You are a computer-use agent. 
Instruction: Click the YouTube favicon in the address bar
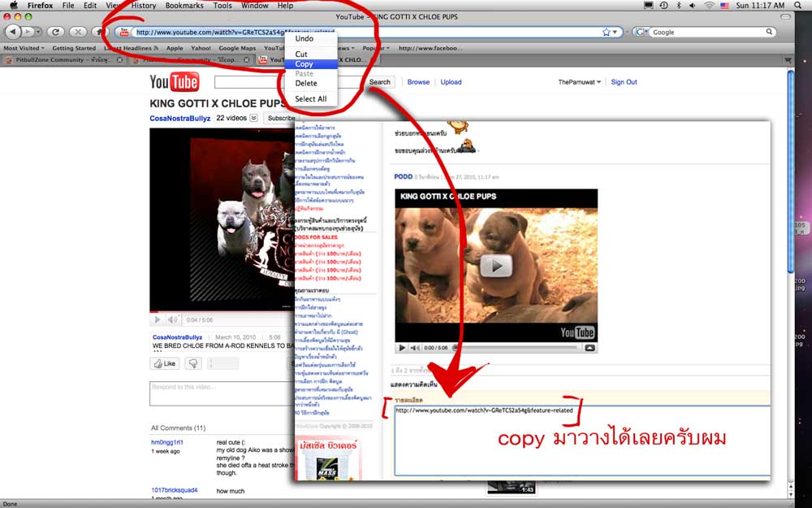(x=124, y=33)
